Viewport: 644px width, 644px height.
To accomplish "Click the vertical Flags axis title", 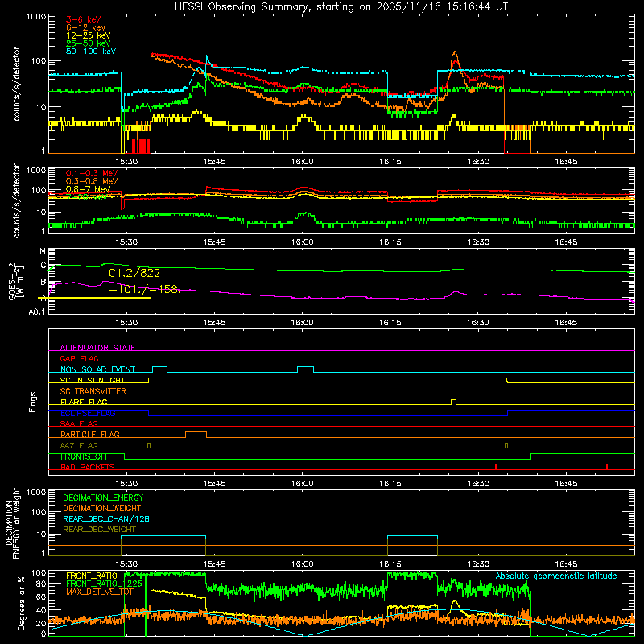I will point(33,402).
